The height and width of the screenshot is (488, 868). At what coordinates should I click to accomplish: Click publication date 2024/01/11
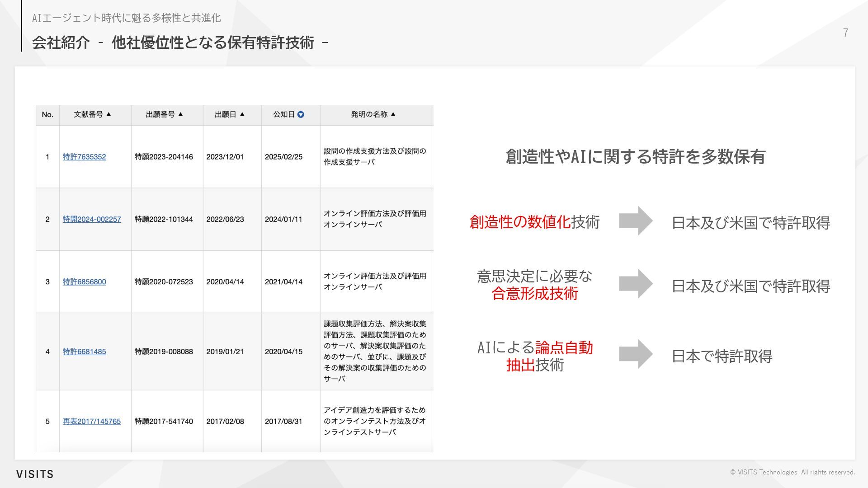click(283, 219)
